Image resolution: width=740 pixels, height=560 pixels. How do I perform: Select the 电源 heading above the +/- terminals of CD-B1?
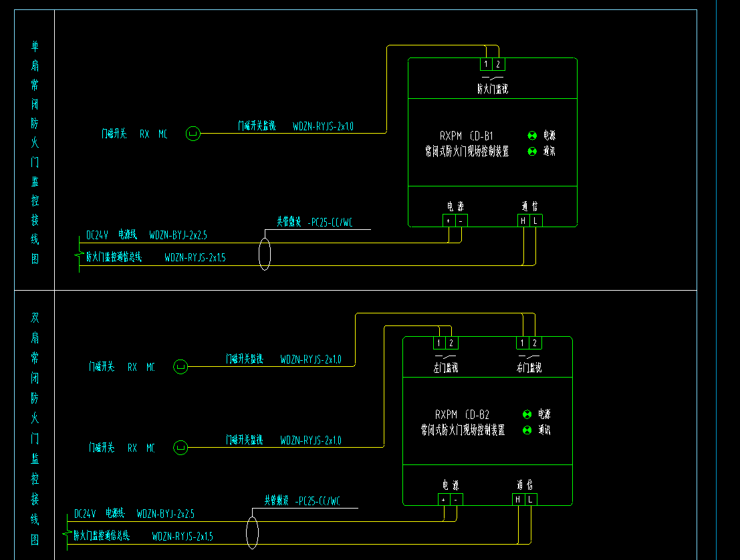[455, 206]
